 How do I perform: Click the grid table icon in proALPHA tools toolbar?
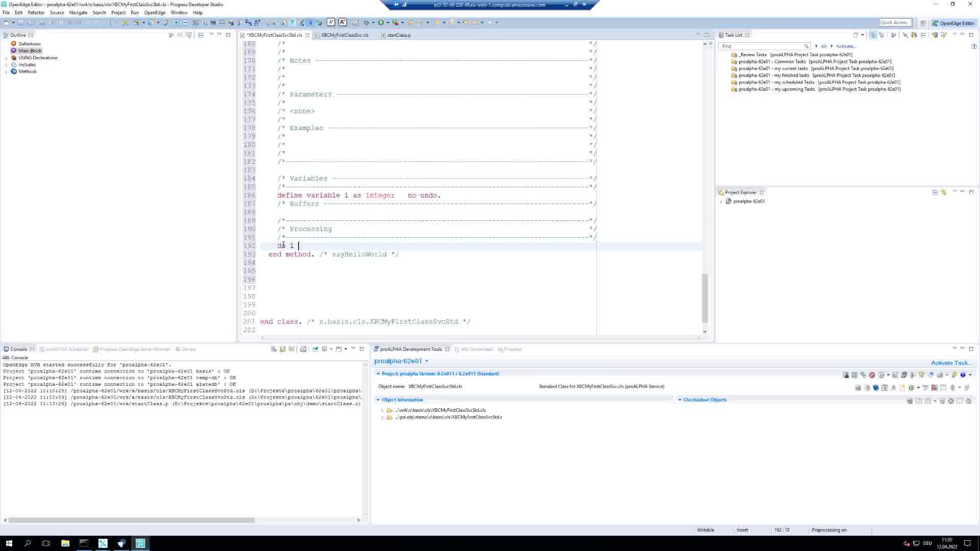pos(854,374)
